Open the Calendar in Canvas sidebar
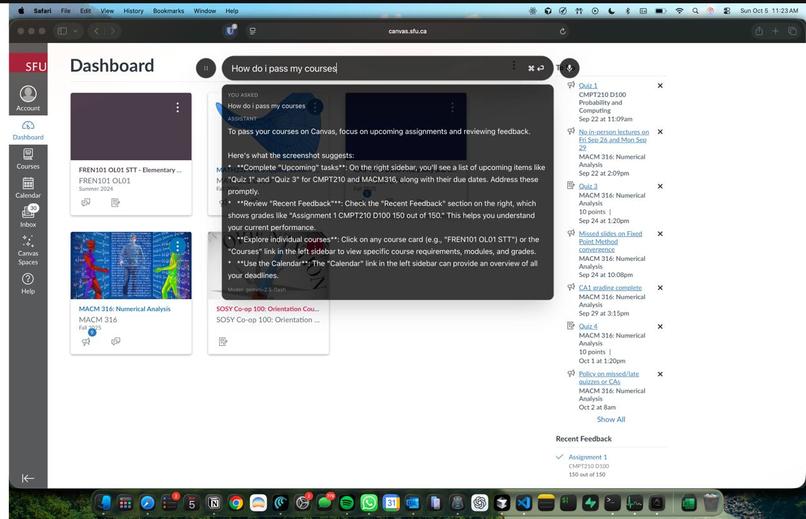 tap(28, 188)
